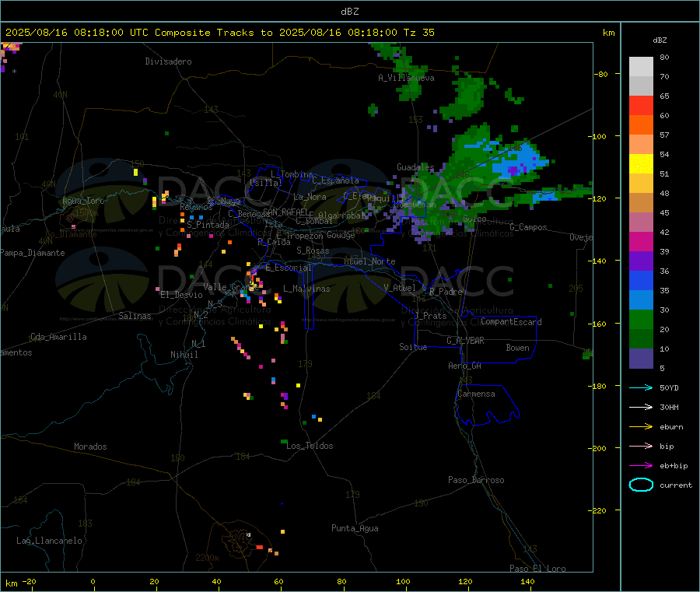Click the 100 km X-axis tick label
This screenshot has height=592, width=700.
(x=403, y=581)
